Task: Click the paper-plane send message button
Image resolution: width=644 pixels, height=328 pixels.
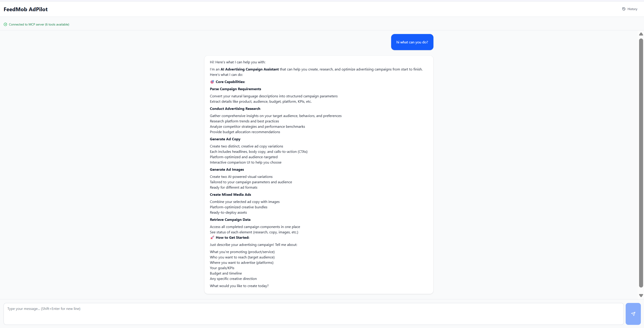Action: 633,314
